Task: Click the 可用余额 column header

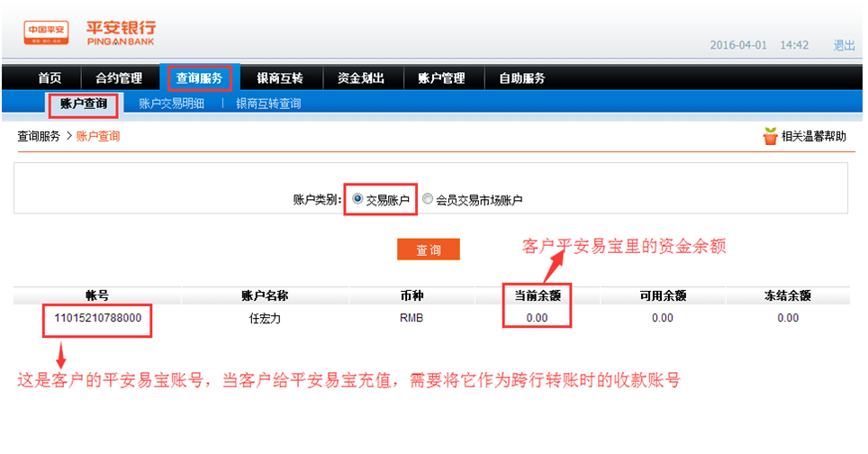Action: pyautogui.click(x=663, y=295)
